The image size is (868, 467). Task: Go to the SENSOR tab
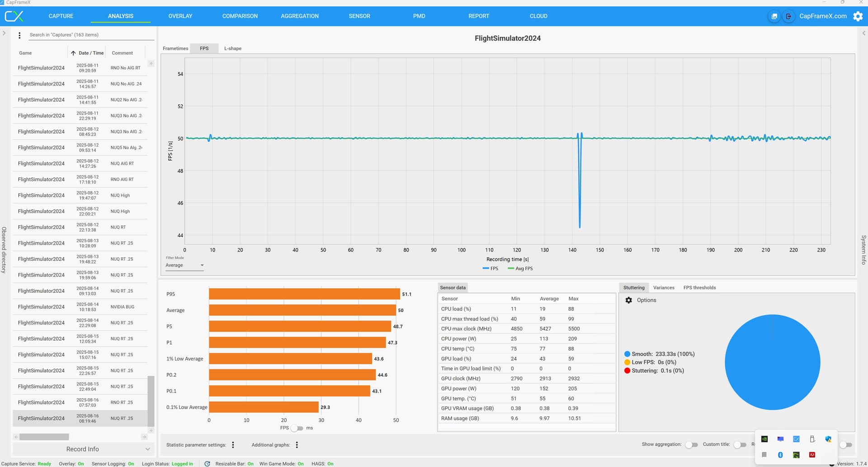point(359,16)
